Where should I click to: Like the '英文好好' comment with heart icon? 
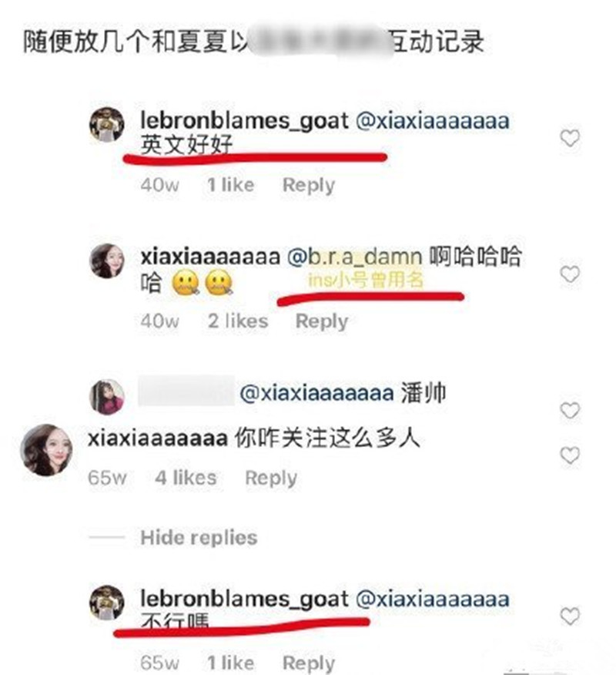[570, 138]
